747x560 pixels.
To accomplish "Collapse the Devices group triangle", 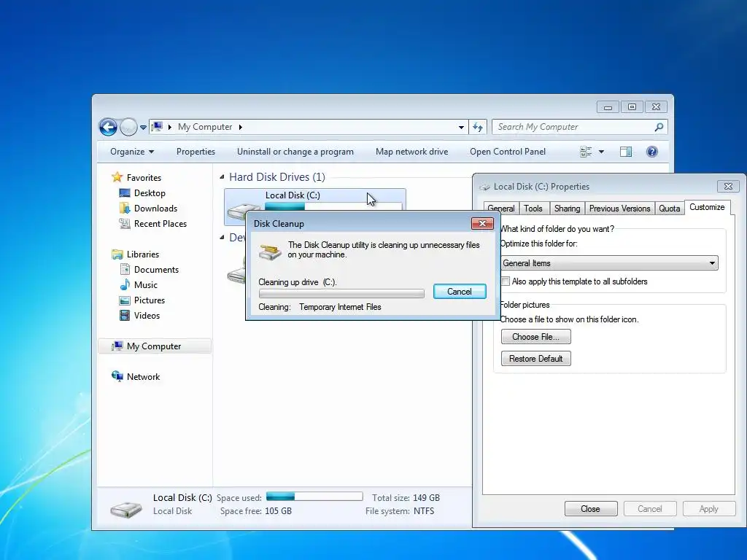I will point(222,237).
